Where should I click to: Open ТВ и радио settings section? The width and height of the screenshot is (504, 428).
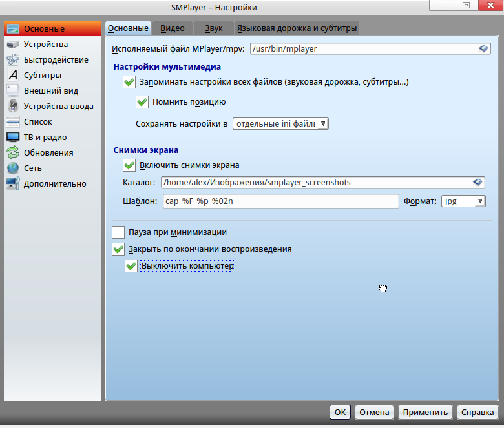pos(52,137)
